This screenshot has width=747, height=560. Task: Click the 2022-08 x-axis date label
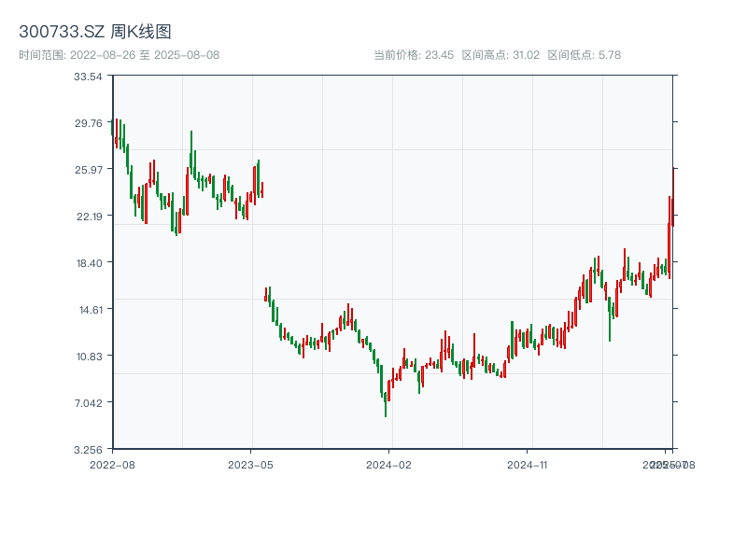(x=112, y=464)
